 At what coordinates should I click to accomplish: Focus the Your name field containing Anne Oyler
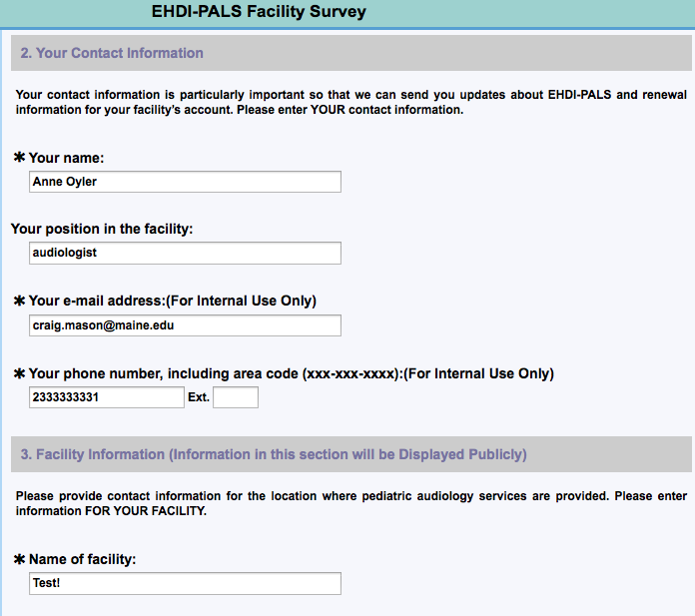pyautogui.click(x=186, y=182)
